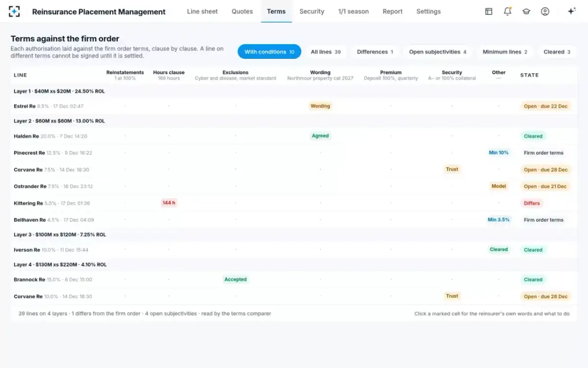Screen dimensions: 588x368
Task: Click the Min 10% cell for Pinecrest Re
Action: [x=499, y=153]
